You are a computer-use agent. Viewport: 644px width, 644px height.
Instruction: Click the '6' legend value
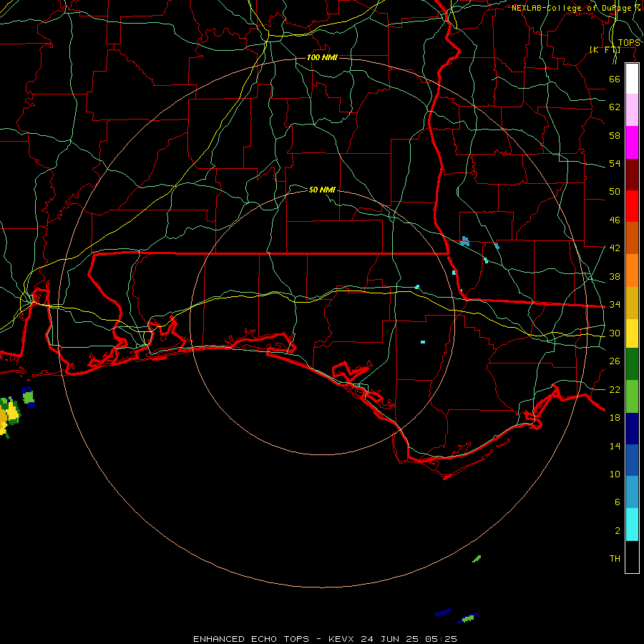pos(617,502)
